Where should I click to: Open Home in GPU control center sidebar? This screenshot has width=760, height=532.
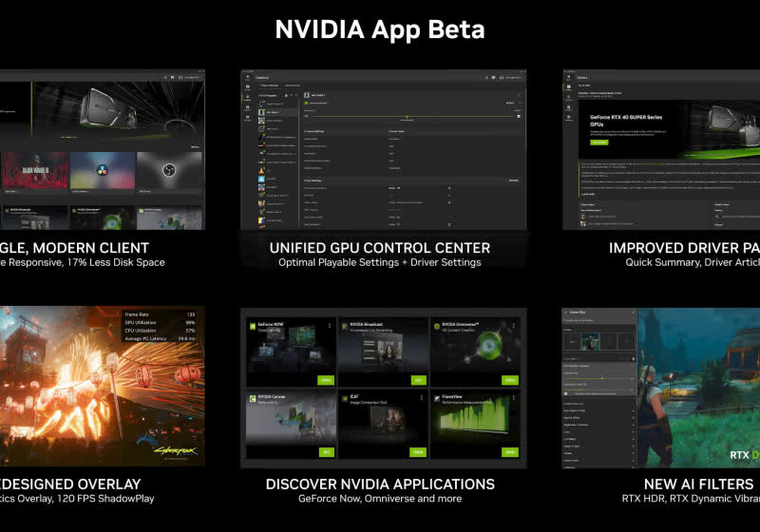[x=247, y=78]
